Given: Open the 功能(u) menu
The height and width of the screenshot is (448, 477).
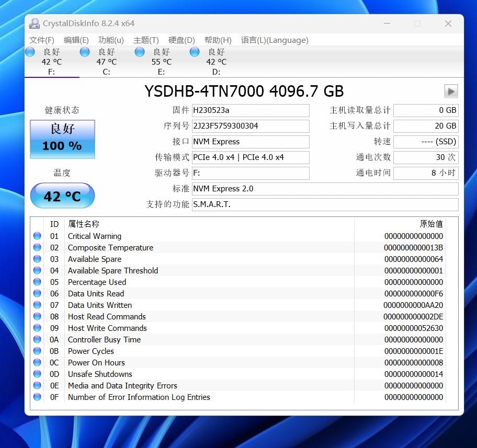Looking at the screenshot, I should click(111, 40).
